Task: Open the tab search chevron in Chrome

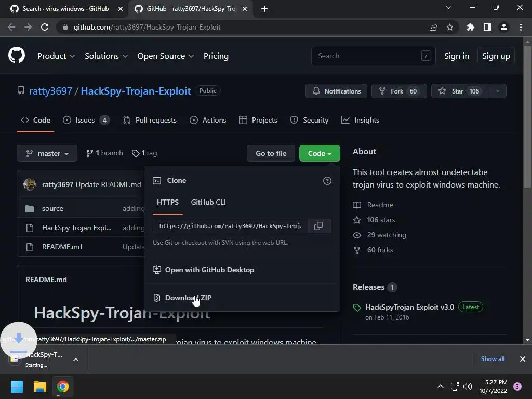Action: (448, 7)
